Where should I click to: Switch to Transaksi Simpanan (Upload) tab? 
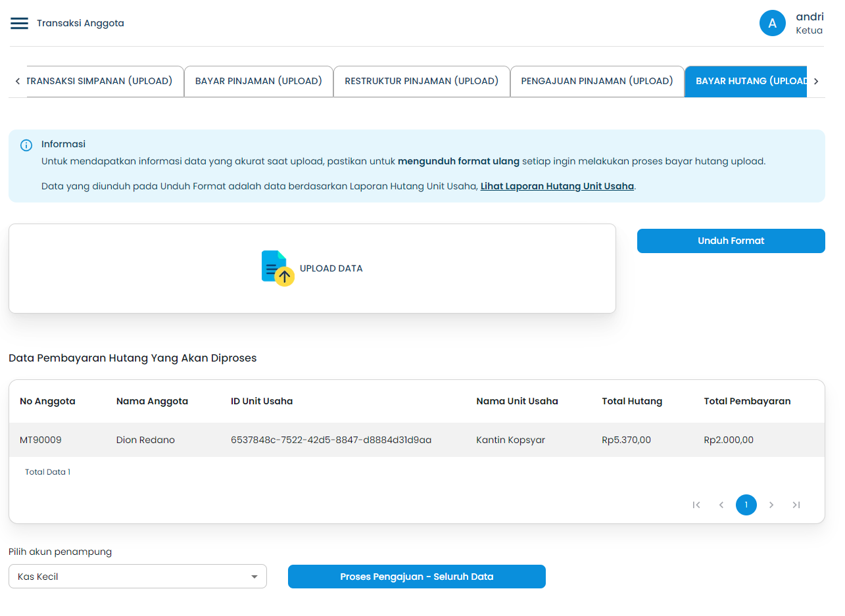pos(100,82)
